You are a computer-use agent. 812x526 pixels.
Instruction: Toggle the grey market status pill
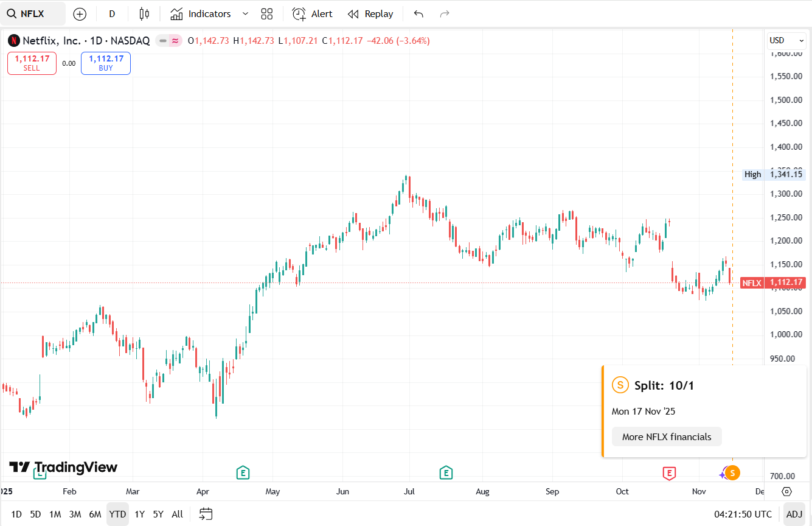[x=162, y=41]
